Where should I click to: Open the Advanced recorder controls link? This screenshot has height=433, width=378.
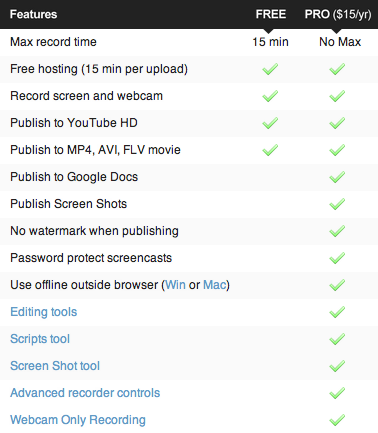(85, 393)
